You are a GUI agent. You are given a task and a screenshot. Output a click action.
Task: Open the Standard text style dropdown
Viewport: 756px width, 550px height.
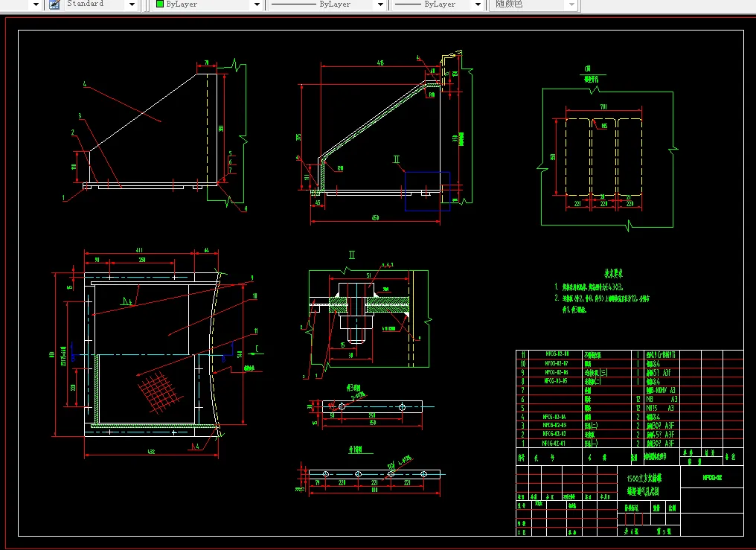pyautogui.click(x=132, y=4)
